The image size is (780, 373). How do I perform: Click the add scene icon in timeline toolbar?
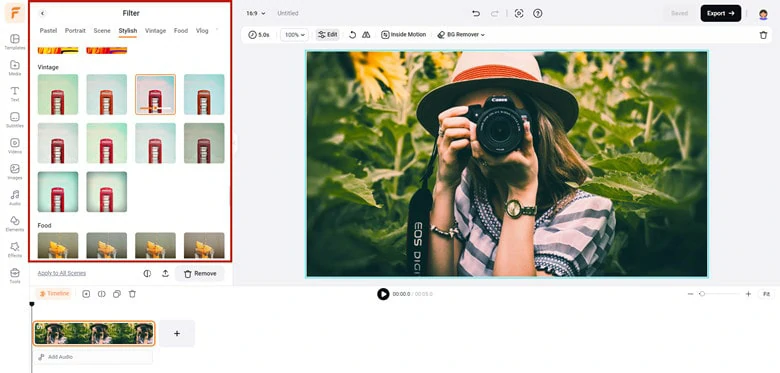(x=86, y=294)
